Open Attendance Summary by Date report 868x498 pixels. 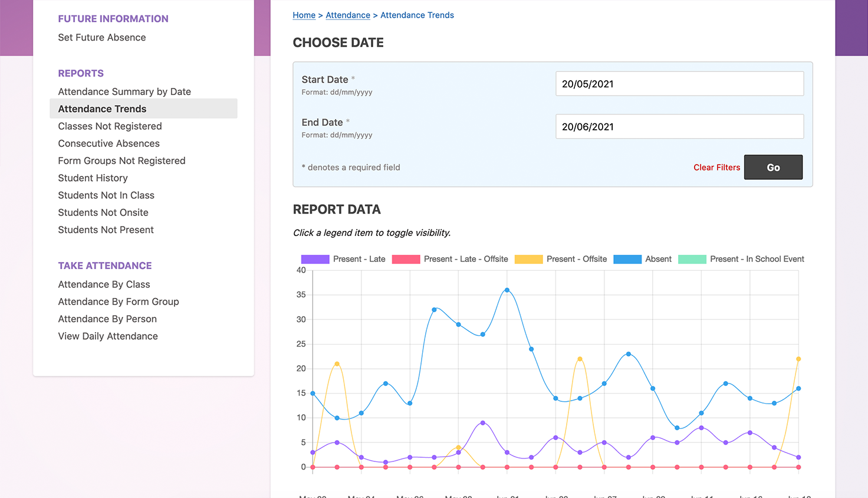pos(124,91)
